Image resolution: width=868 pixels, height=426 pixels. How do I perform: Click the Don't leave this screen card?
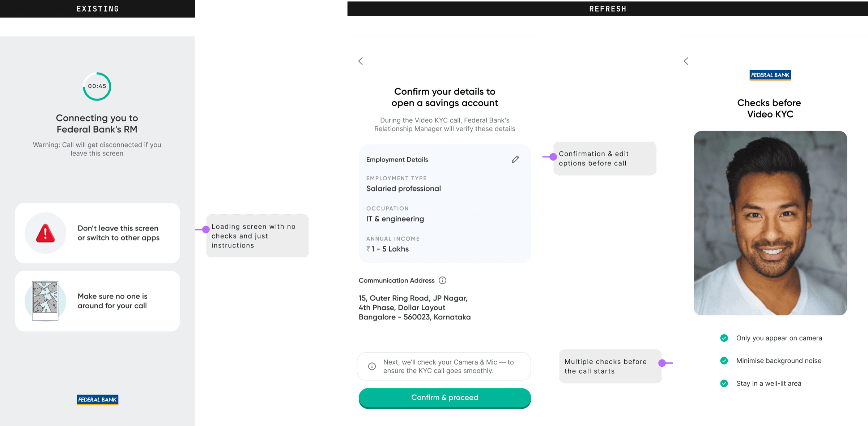pos(97,233)
